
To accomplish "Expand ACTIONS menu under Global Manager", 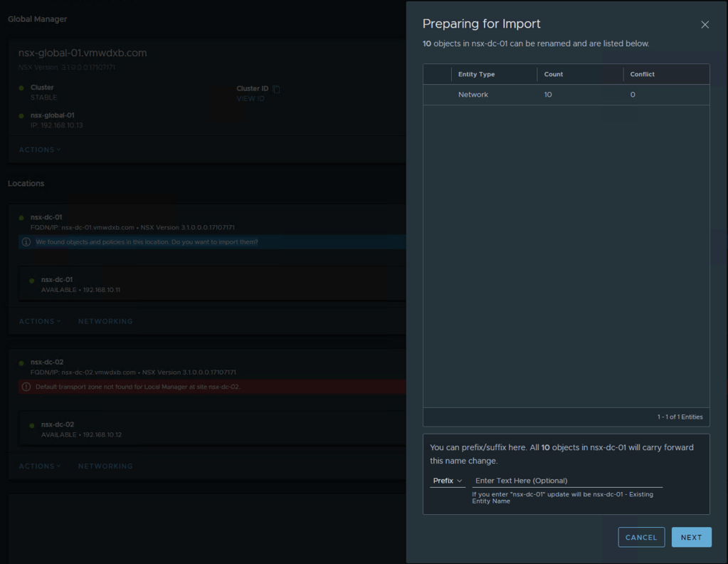I will (40, 150).
